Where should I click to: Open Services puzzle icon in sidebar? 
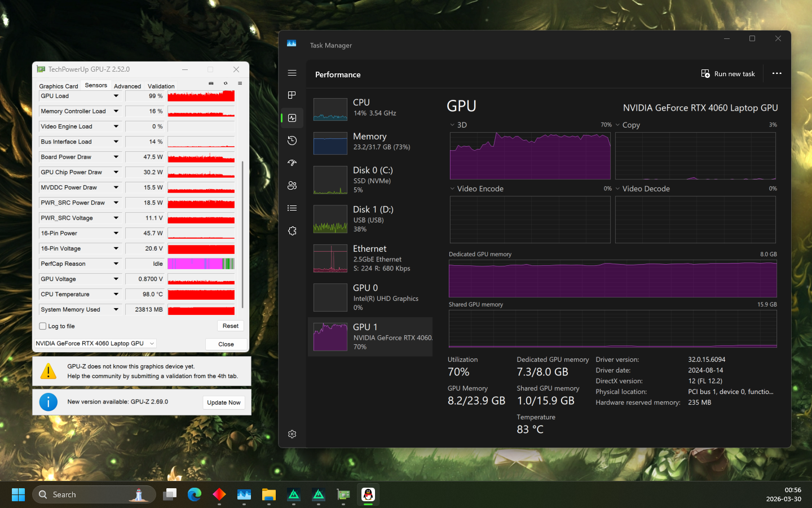(x=292, y=231)
